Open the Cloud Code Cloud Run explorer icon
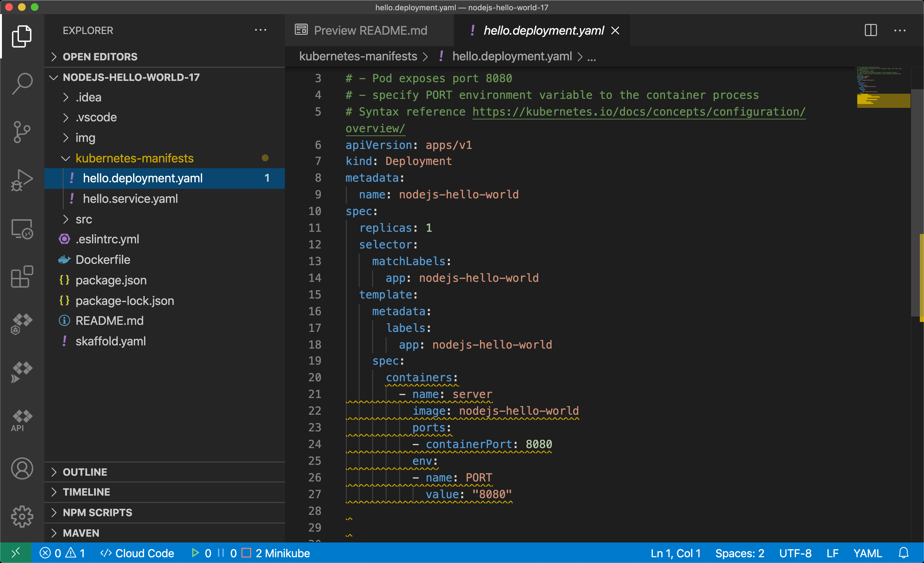This screenshot has height=563, width=924. 22,371
